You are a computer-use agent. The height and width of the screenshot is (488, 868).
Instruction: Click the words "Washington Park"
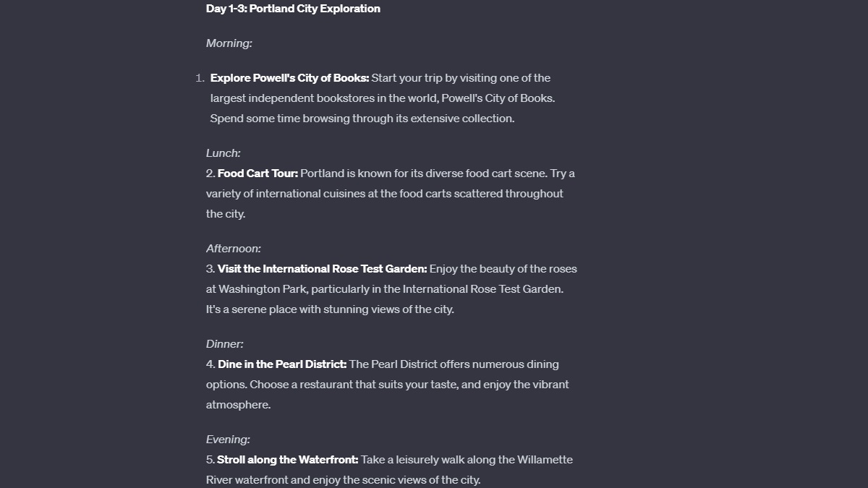(260, 289)
